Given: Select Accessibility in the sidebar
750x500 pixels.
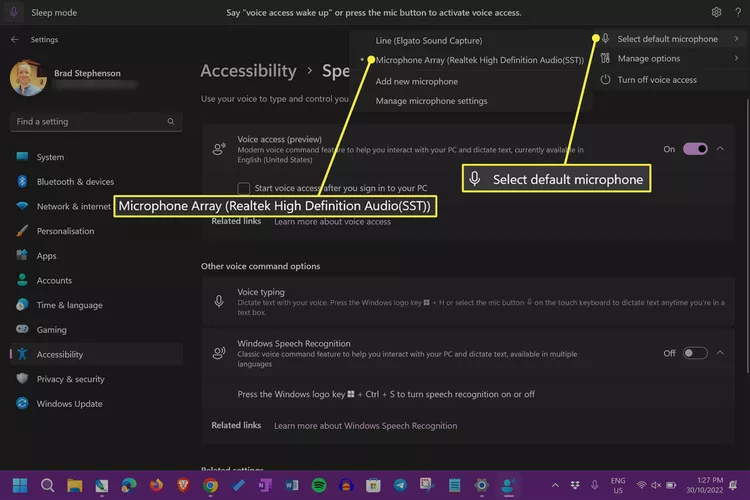Looking at the screenshot, I should 96,354.
